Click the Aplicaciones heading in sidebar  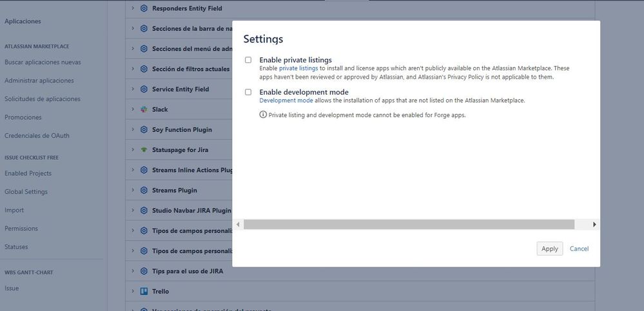coord(23,21)
